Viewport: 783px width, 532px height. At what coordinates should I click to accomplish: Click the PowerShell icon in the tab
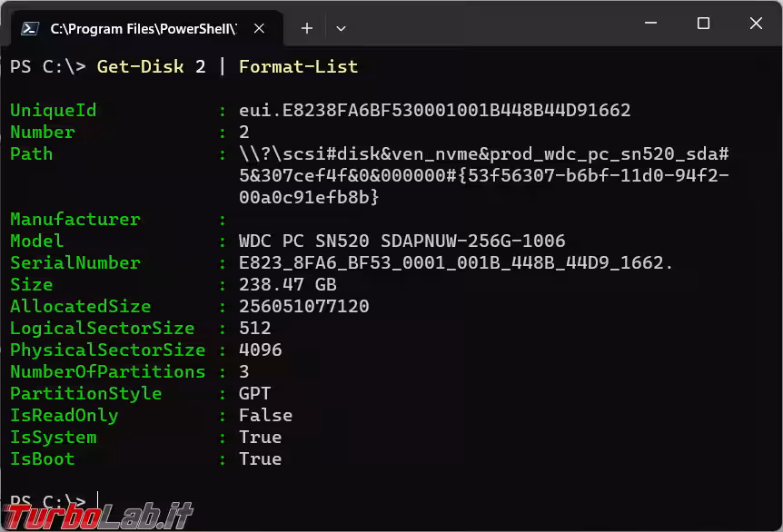point(29,28)
